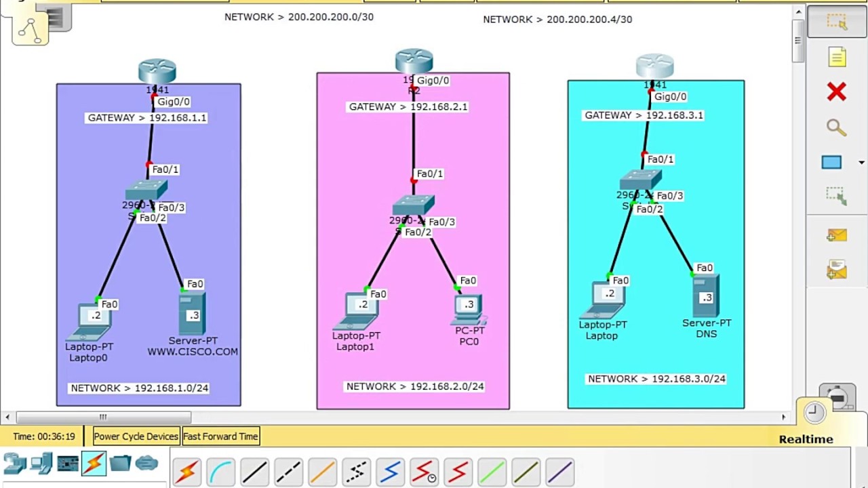Select Components category icon
Screen dimensions: 868x488
(x=68, y=464)
